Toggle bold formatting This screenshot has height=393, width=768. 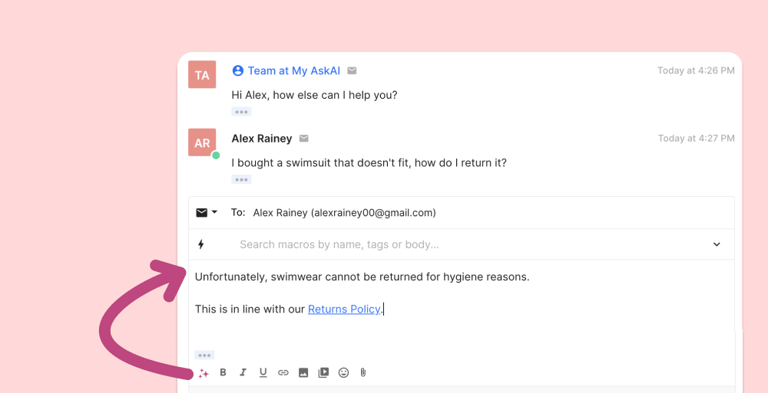tap(223, 373)
